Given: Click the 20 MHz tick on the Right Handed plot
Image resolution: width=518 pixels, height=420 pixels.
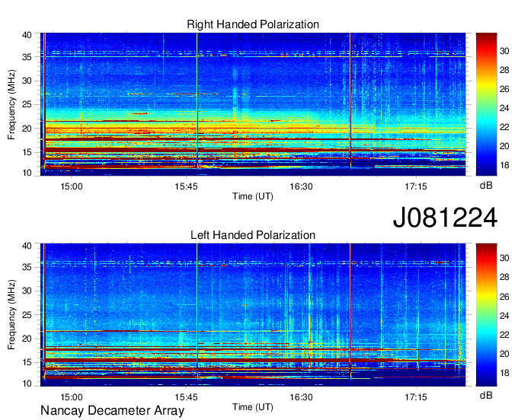Looking at the screenshot, I should point(27,129).
